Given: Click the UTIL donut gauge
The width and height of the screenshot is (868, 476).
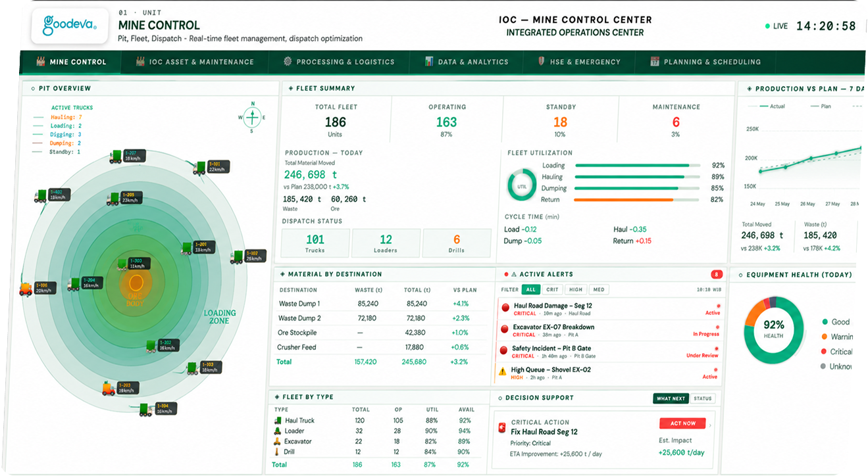Looking at the screenshot, I should click(x=522, y=186).
